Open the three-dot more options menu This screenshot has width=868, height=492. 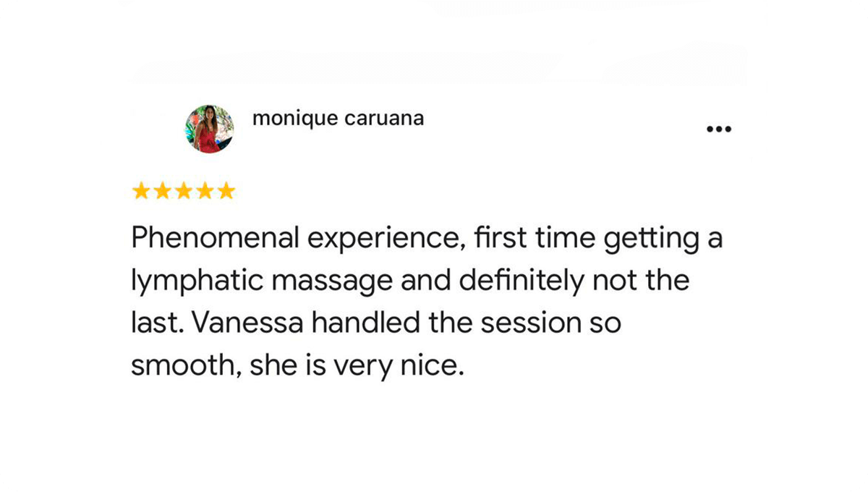click(x=718, y=130)
